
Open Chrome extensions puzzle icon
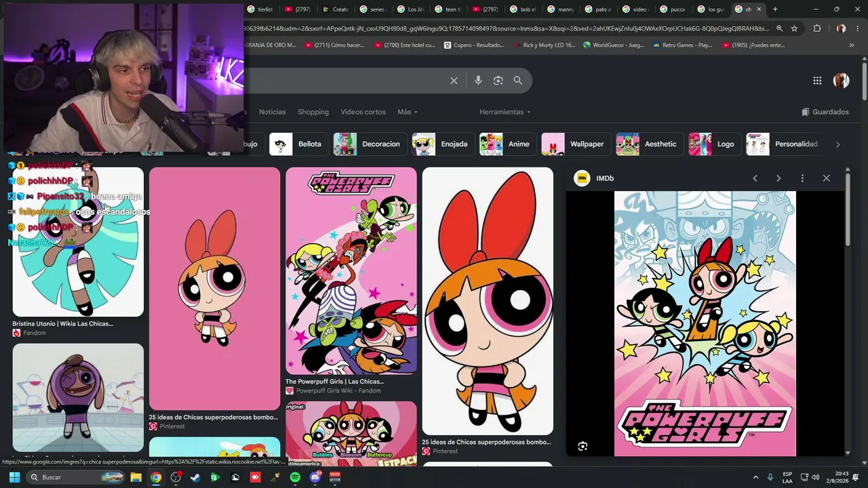[x=817, y=28]
